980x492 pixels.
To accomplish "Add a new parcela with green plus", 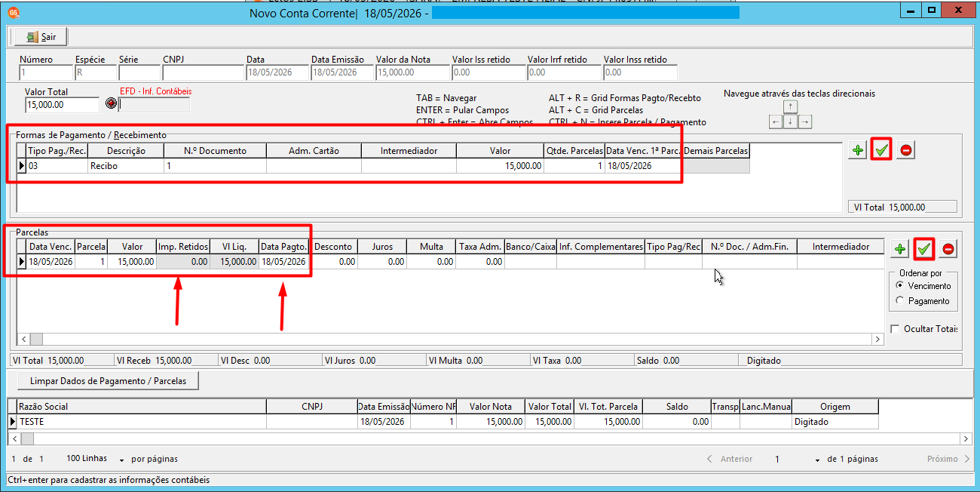I will [900, 249].
